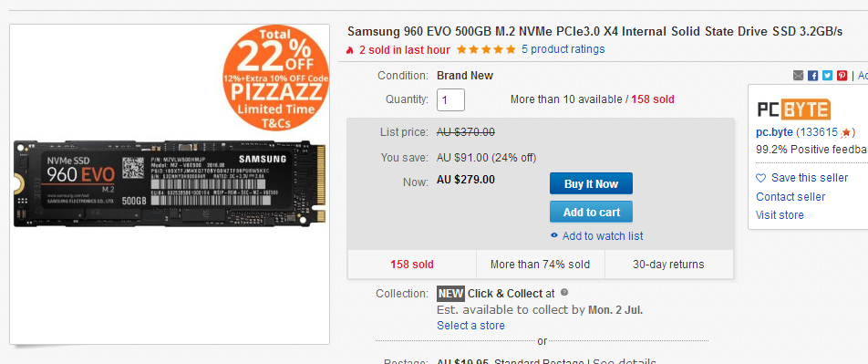Click the 22% off PIZZAZZ promo badge

coord(275,77)
